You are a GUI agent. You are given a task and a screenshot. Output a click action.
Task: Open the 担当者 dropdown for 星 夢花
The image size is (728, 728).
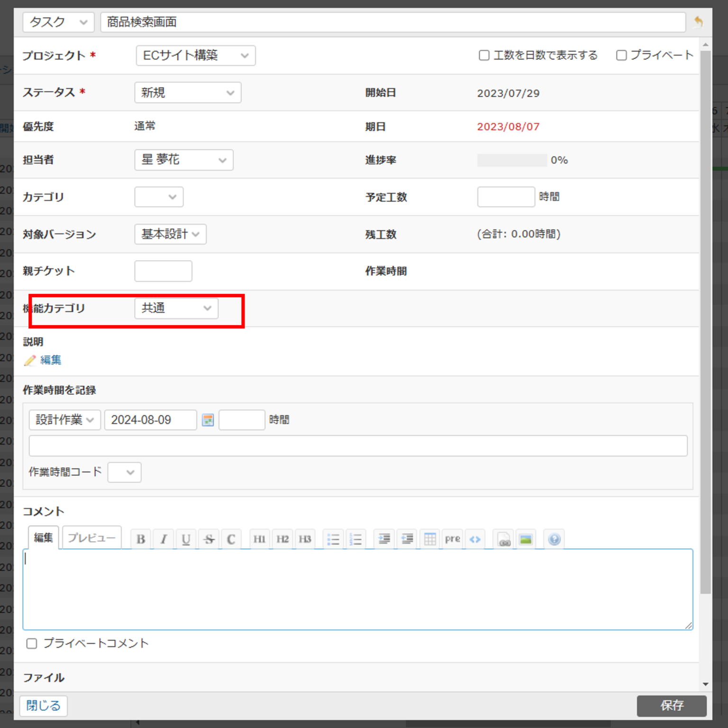[x=183, y=160]
